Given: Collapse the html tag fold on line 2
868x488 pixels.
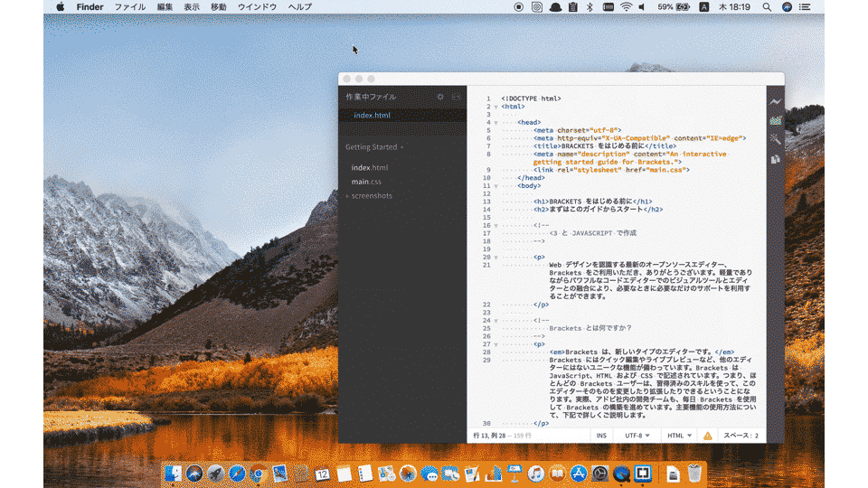Looking at the screenshot, I should (496, 107).
